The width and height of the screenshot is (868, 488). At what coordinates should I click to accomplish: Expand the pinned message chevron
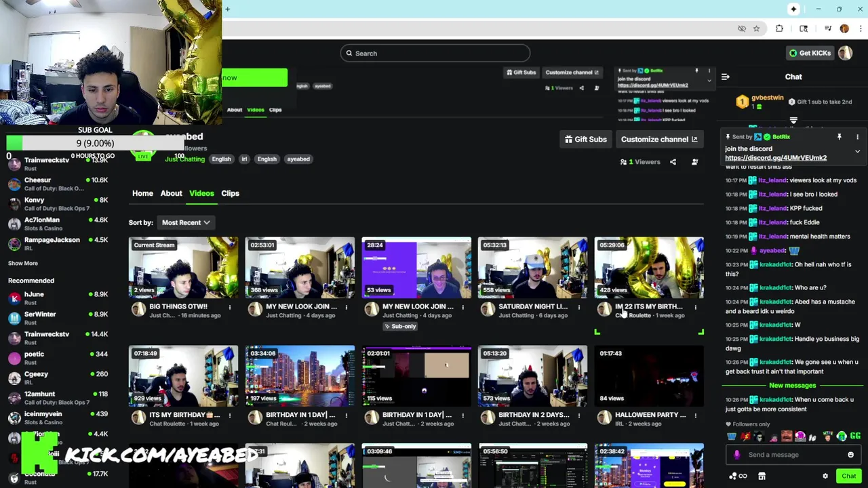857,152
